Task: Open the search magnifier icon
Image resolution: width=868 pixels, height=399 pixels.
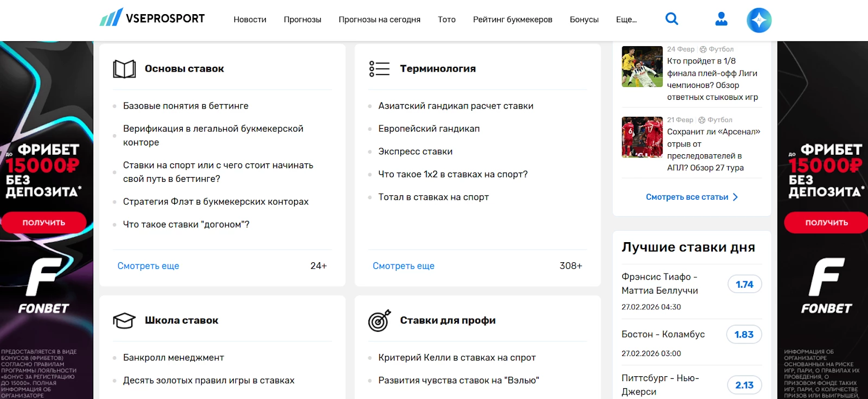Action: 672,19
